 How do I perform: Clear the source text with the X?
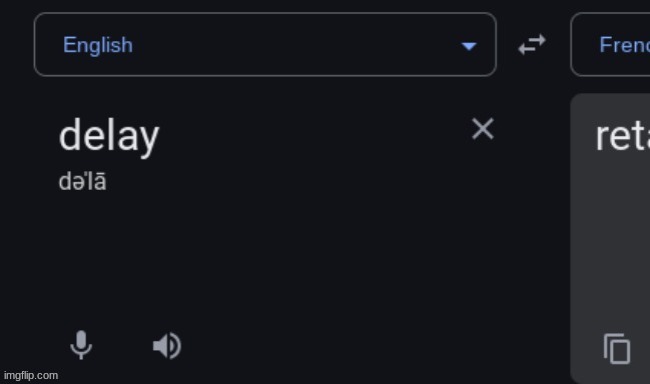483,129
